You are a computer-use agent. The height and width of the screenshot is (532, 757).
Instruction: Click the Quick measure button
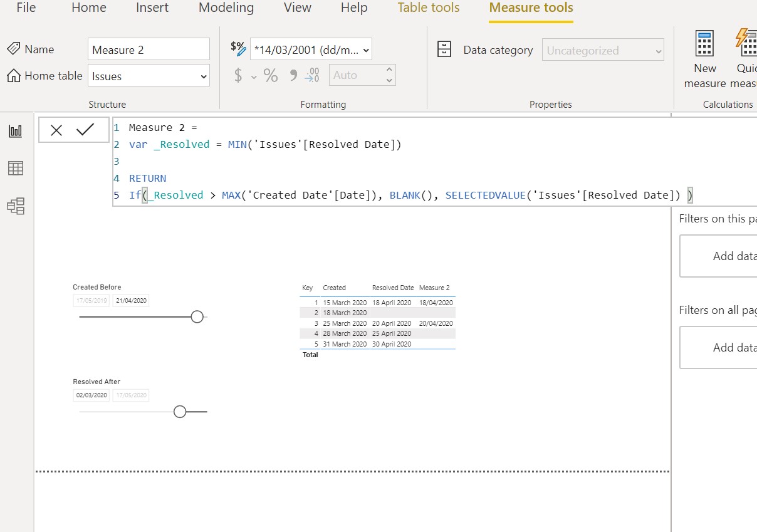745,58
